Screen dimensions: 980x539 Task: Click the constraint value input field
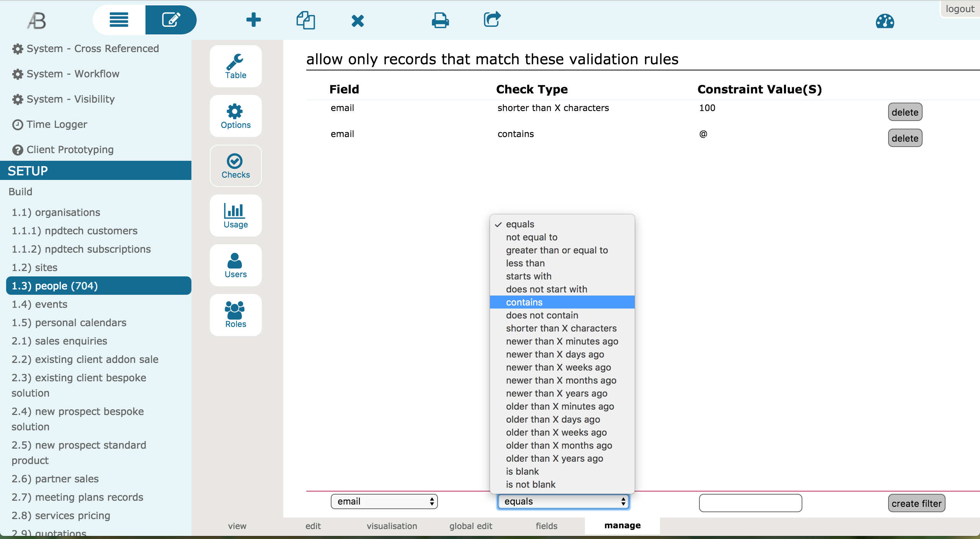point(750,503)
